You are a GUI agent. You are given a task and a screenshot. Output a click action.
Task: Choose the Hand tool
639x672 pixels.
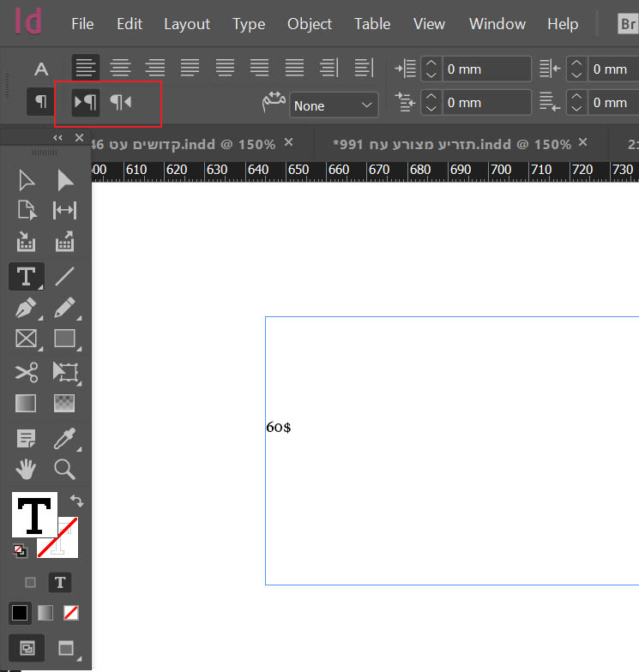pos(26,469)
